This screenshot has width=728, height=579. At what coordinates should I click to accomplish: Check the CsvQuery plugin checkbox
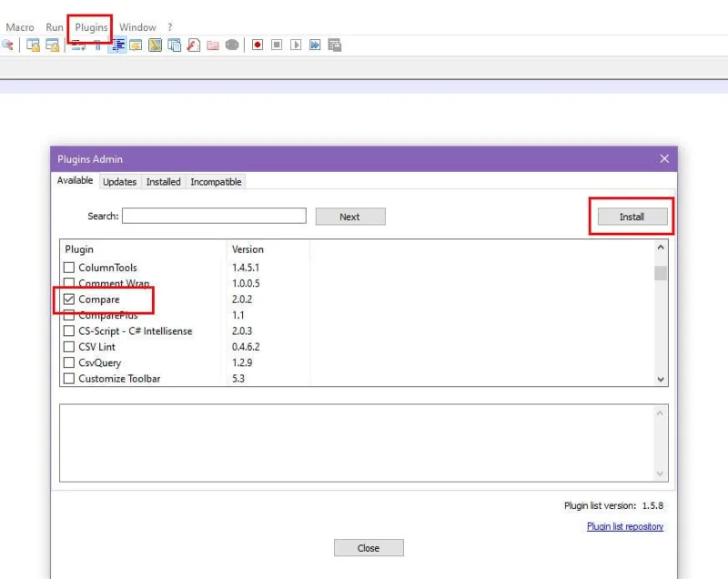pos(69,362)
